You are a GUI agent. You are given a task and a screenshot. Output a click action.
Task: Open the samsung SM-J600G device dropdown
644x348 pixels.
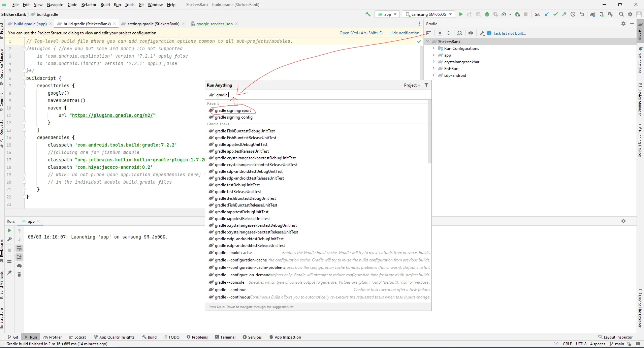pyautogui.click(x=428, y=14)
